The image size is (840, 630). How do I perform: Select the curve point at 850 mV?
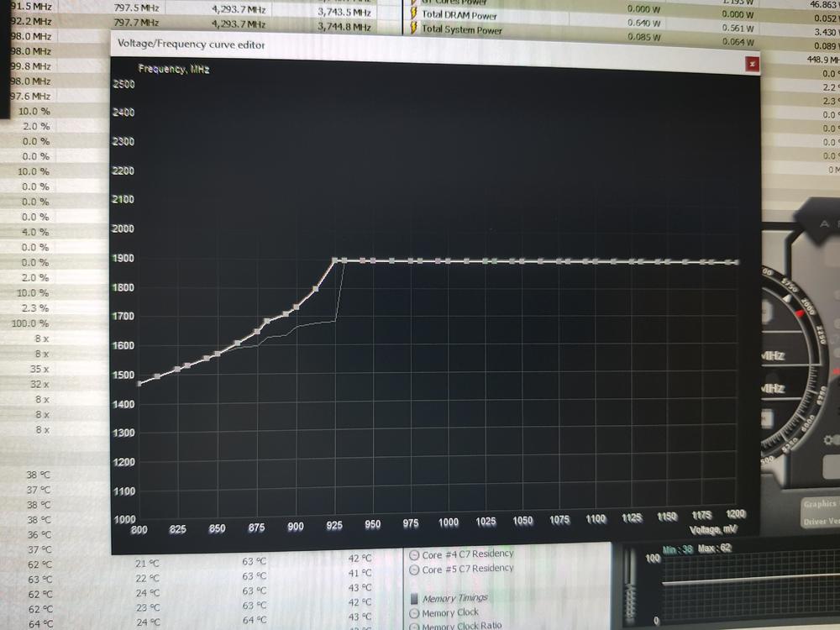pos(217,354)
